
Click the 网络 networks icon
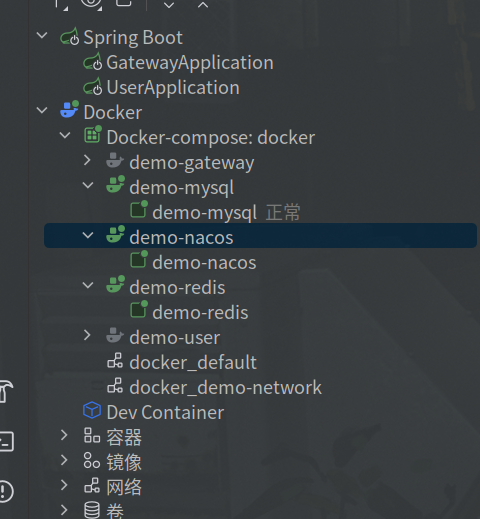pos(92,486)
